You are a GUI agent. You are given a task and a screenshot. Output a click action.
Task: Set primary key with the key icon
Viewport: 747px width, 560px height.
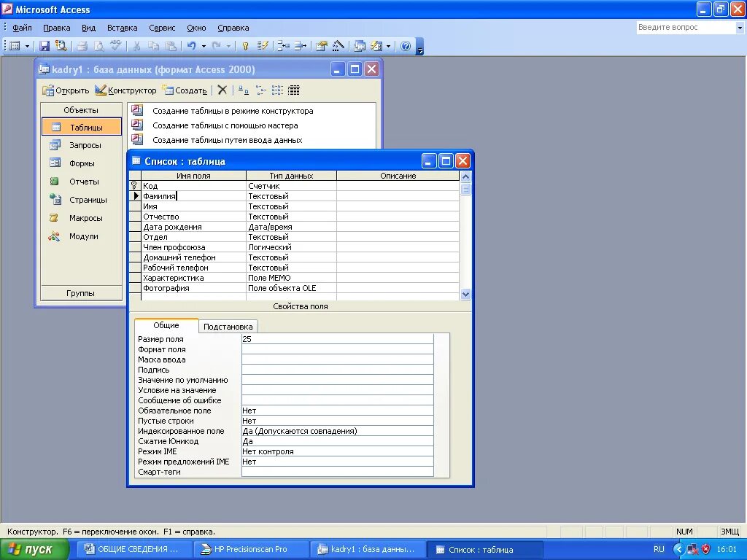coord(245,46)
